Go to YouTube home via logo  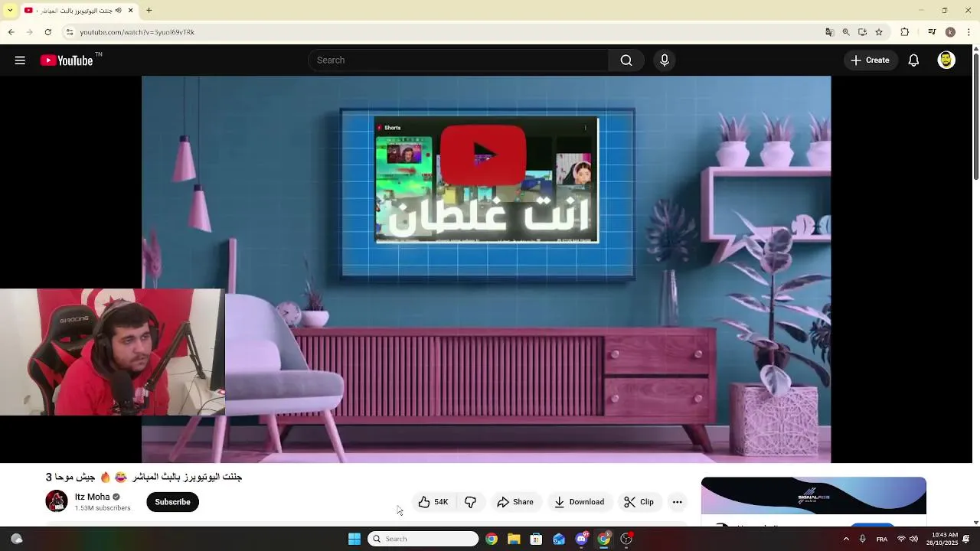point(67,60)
